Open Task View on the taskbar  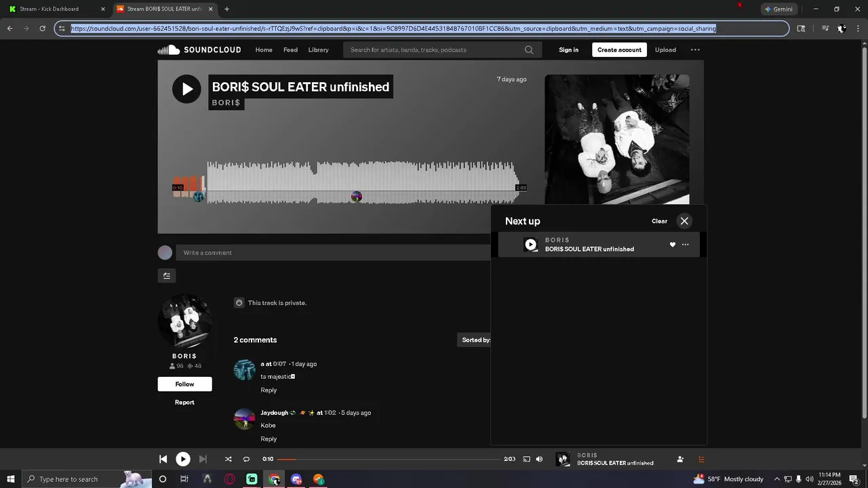coord(184,479)
